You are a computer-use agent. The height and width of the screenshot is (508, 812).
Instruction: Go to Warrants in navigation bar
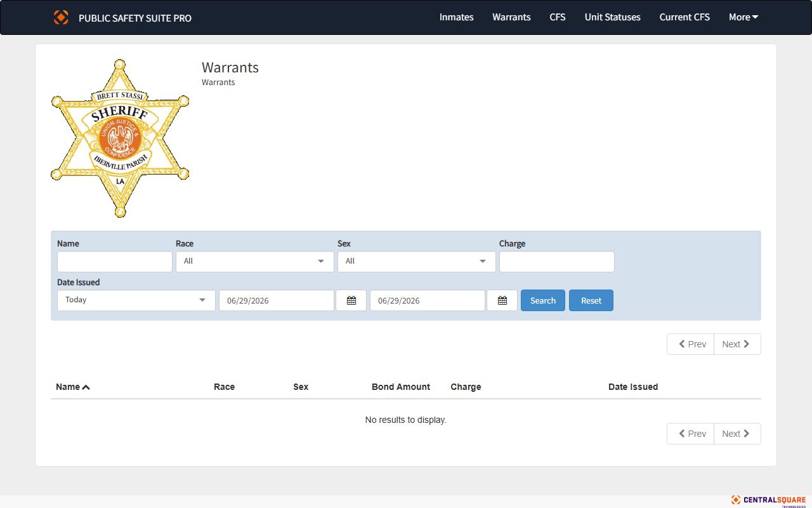511,17
